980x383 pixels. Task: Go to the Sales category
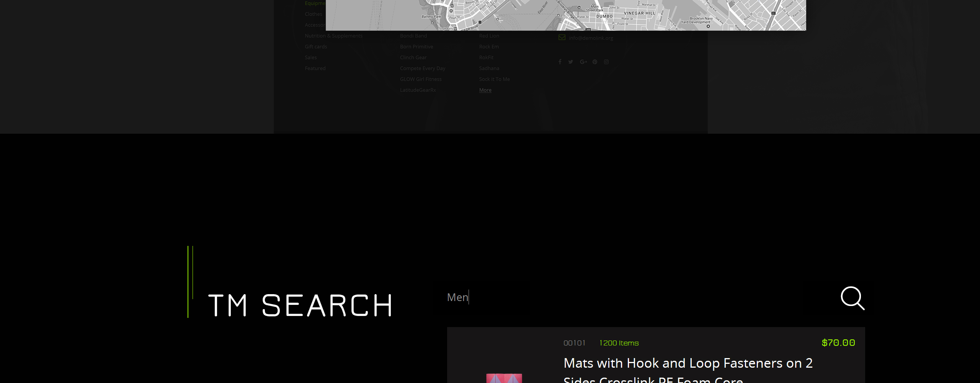coord(311,57)
